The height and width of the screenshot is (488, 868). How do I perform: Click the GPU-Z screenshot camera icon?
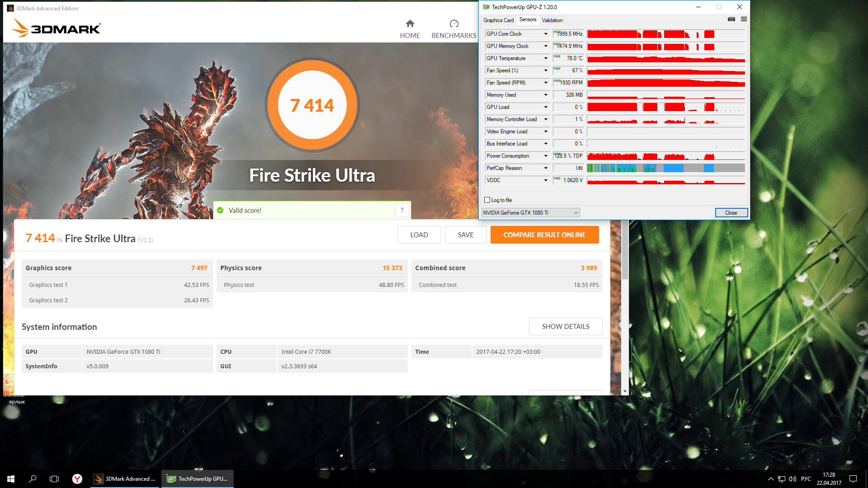pyautogui.click(x=731, y=19)
